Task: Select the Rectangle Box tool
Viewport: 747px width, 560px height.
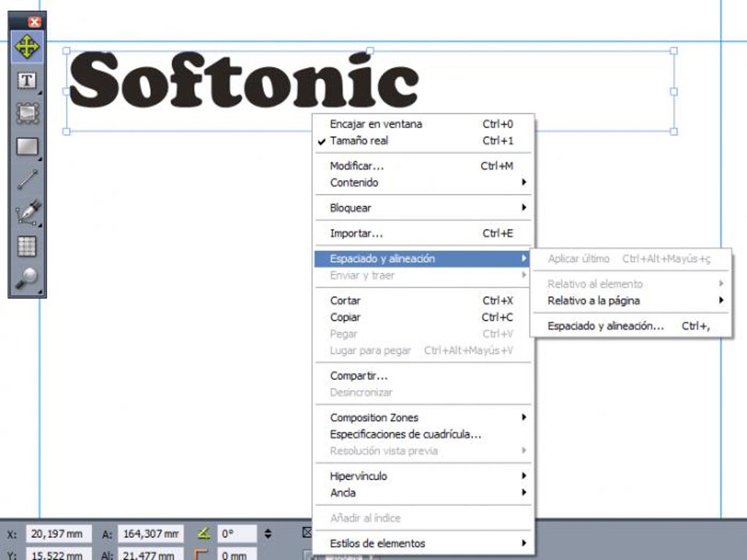Action: 27,147
